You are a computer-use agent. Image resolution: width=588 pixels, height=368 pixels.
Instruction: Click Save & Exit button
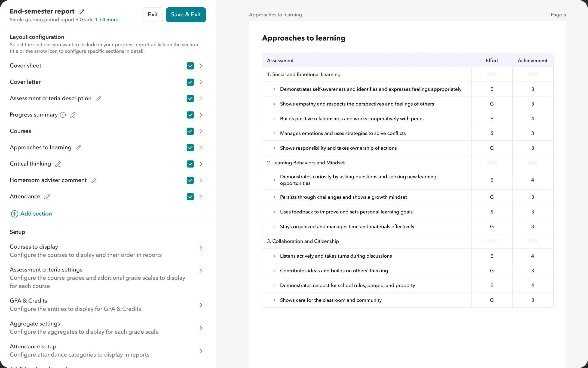pos(186,14)
